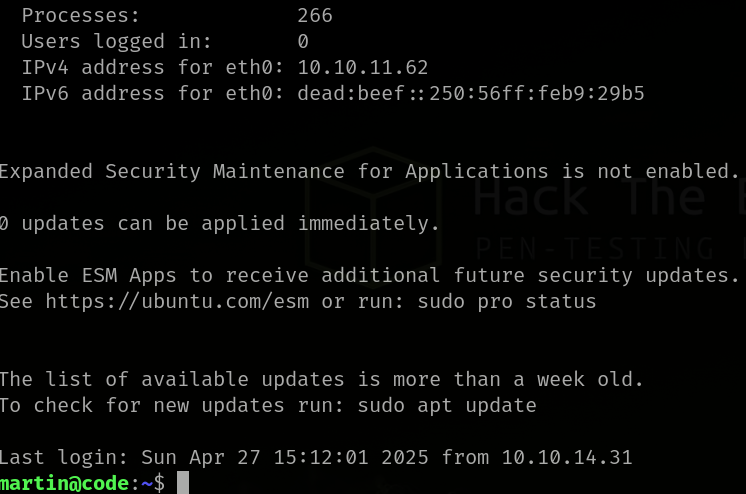Click the IPv4 address 10.10.11.62

pyautogui.click(x=362, y=68)
